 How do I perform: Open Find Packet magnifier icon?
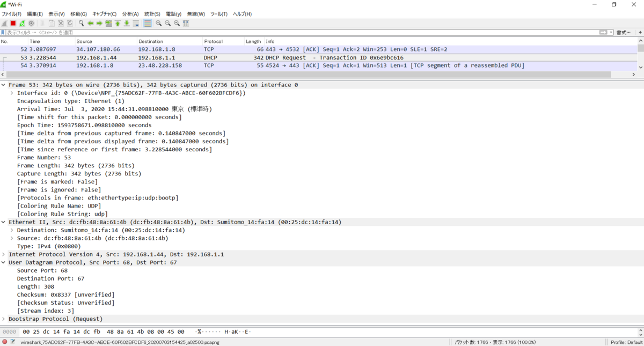82,23
